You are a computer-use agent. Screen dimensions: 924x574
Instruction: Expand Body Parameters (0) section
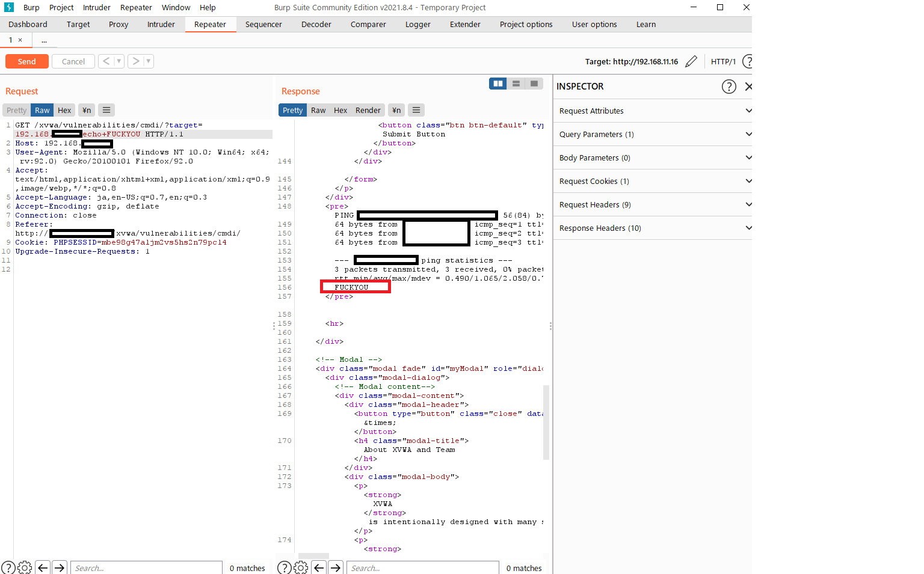point(653,157)
